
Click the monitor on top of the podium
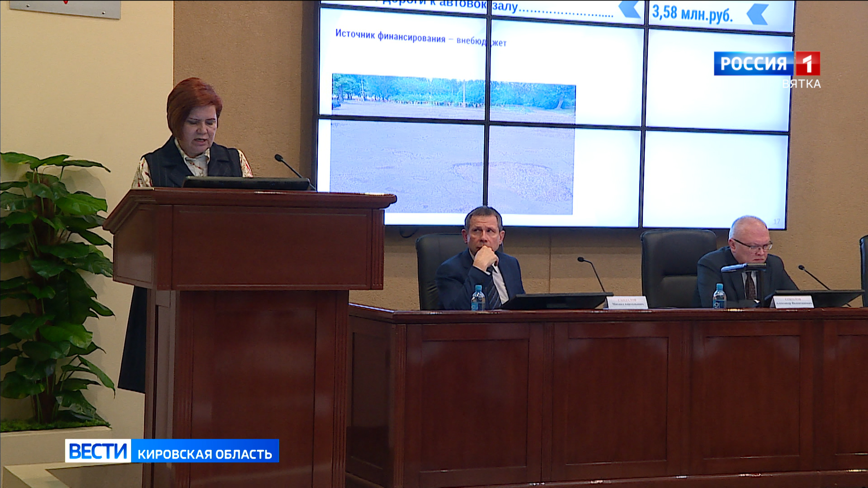pyautogui.click(x=246, y=183)
